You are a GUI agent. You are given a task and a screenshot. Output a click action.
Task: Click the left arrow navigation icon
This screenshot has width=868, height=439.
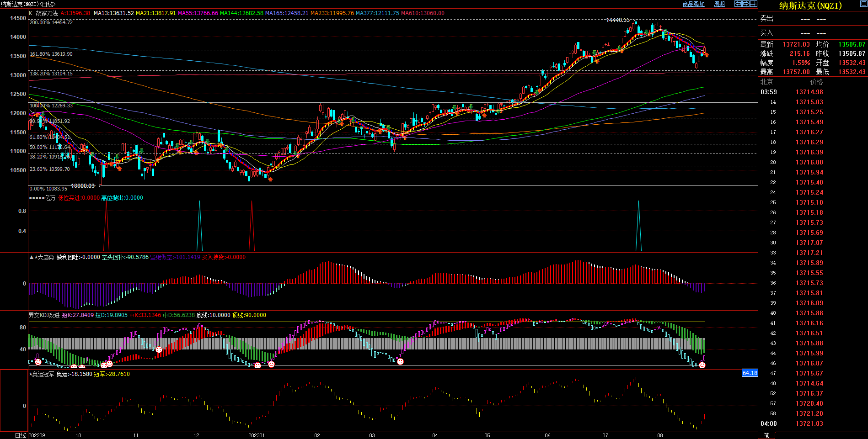pos(738,4)
